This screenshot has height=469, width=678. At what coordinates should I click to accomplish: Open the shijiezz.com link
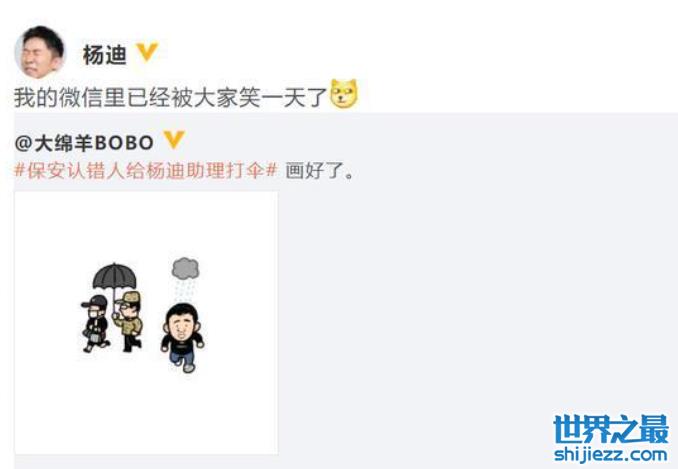tap(610, 455)
